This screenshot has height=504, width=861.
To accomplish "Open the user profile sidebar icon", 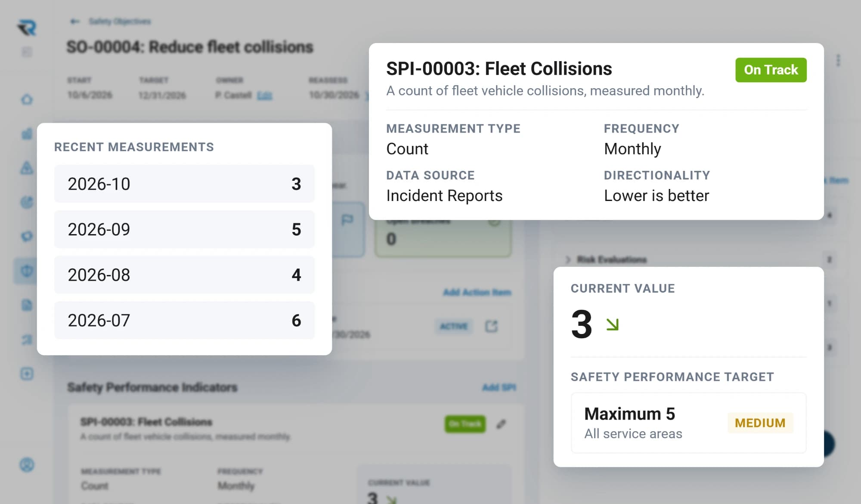I will [x=27, y=465].
